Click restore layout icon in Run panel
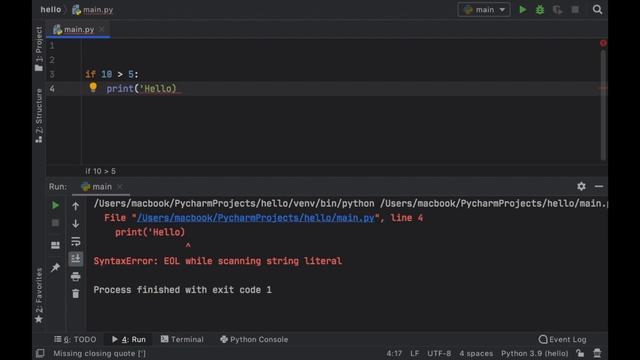The image size is (640, 360). click(55, 245)
